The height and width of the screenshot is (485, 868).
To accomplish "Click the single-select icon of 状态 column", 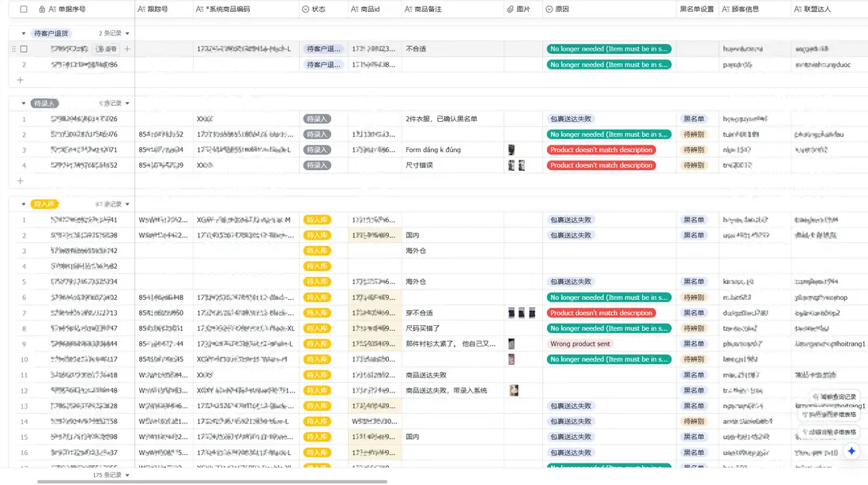I will pos(306,9).
